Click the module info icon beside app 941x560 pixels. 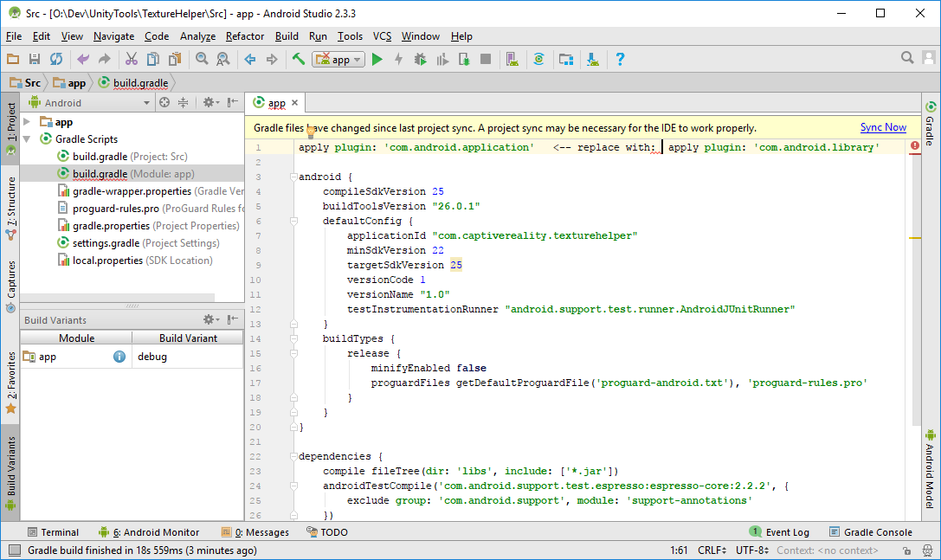click(x=119, y=357)
